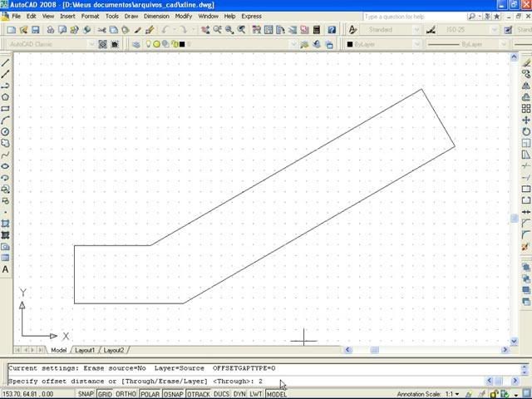
Task: Toggle POLAR tracking in status bar
Action: pyautogui.click(x=150, y=394)
